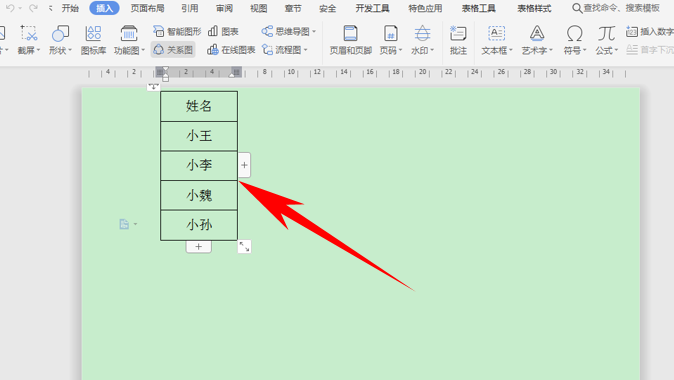Click the table cell containing 小魏
The image size is (674, 380).
coord(199,196)
